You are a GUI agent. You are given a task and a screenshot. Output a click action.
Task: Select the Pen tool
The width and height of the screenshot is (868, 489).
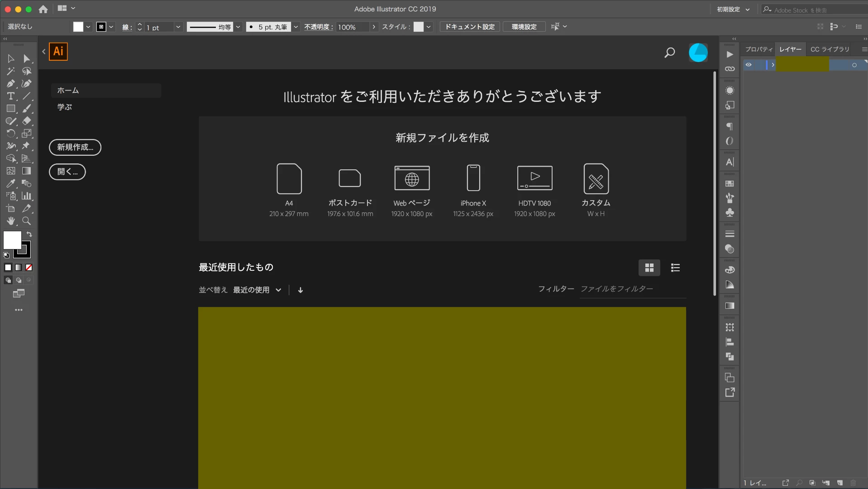11,84
